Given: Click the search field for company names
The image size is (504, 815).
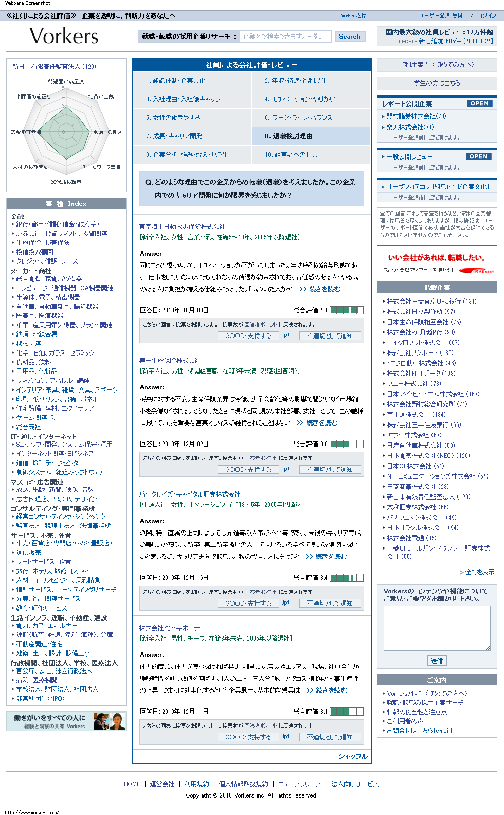Looking at the screenshot, I should tap(286, 37).
